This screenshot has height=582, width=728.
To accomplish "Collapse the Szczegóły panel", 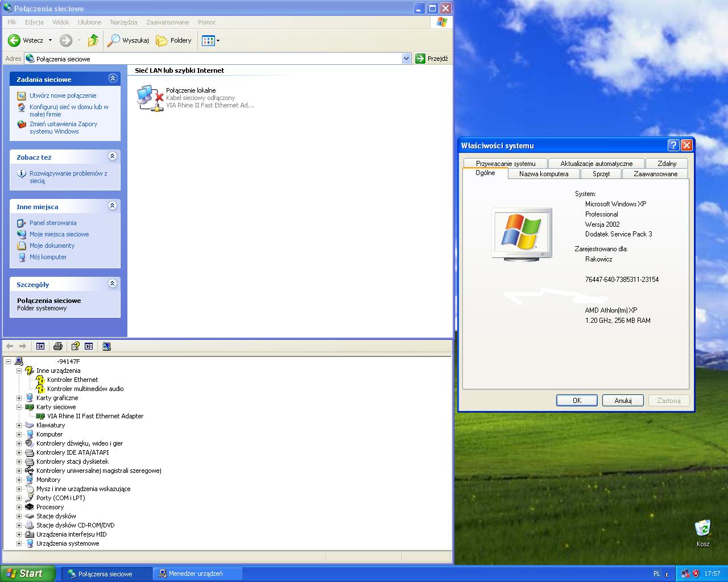I will click(x=113, y=284).
